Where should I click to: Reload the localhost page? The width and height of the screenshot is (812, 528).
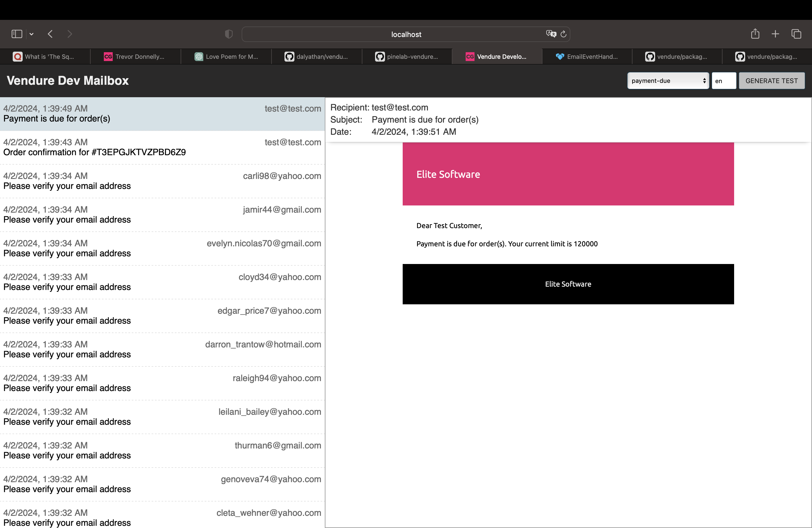click(564, 34)
